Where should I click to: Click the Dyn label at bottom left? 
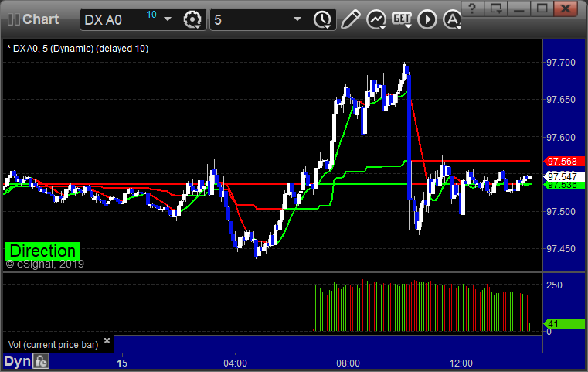[17, 361]
